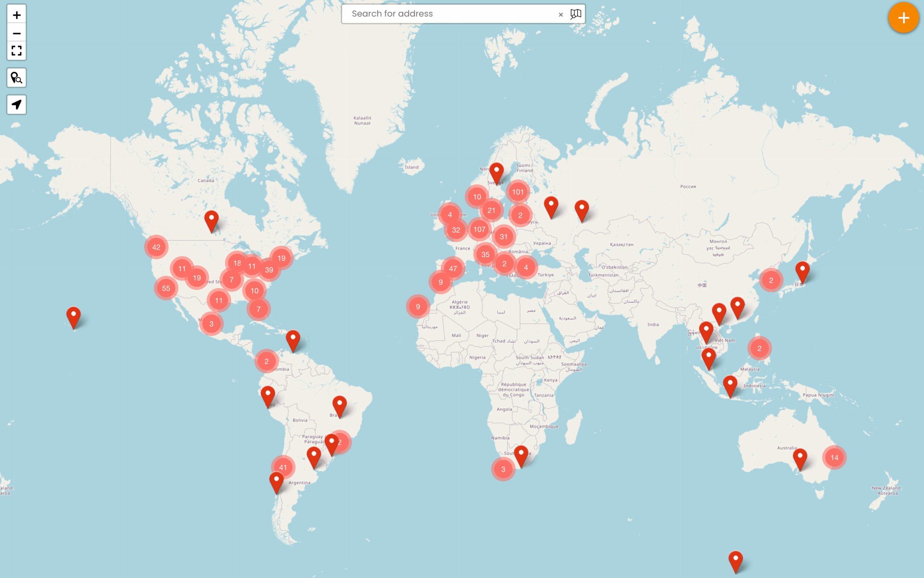Toggle fullscreen map view
The image size is (924, 578).
tap(16, 51)
